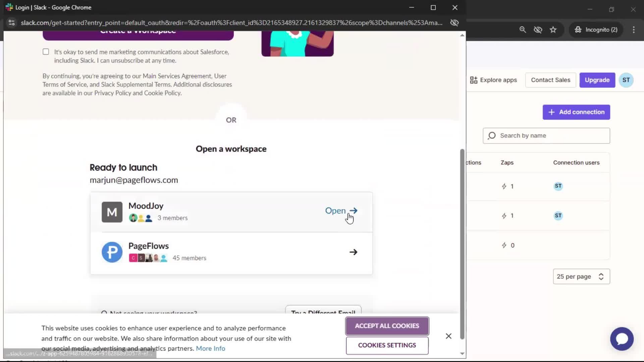This screenshot has height=362, width=644.
Task: Click the MoodJoy M workspace icon
Action: pos(112,212)
